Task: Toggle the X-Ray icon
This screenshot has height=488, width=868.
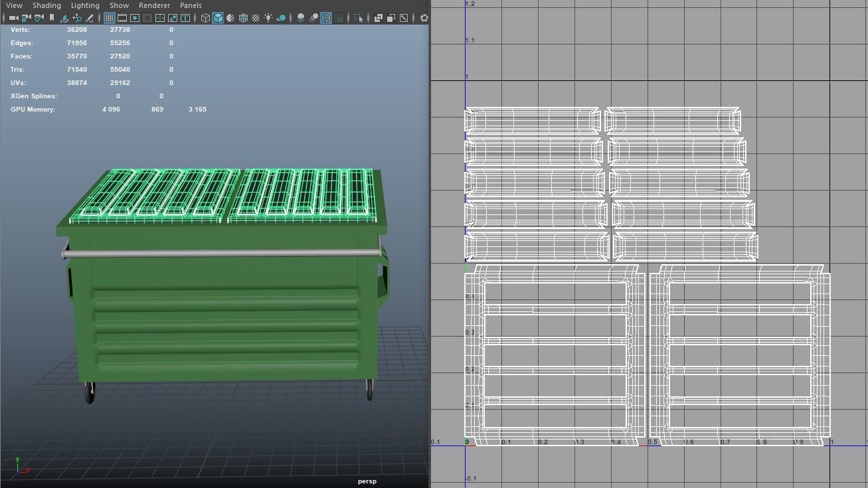Action: coord(378,18)
